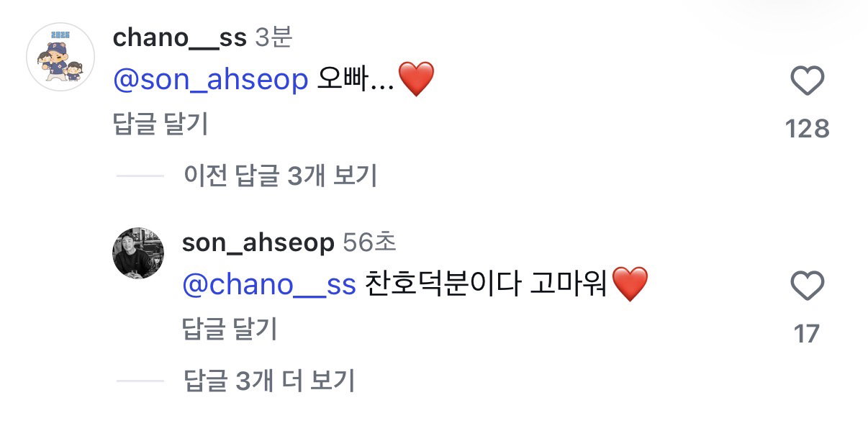Expand 이전 답글 3개 보기

(x=281, y=175)
